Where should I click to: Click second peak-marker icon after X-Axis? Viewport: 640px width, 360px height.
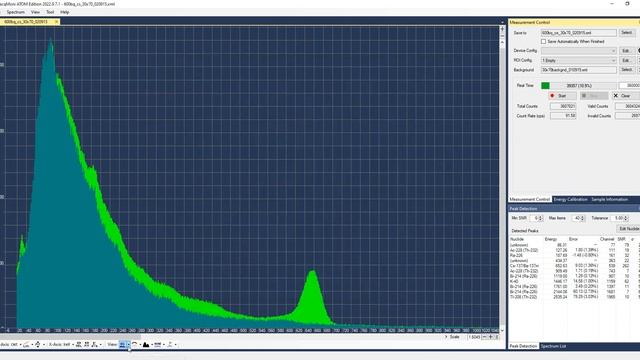[x=87, y=345]
